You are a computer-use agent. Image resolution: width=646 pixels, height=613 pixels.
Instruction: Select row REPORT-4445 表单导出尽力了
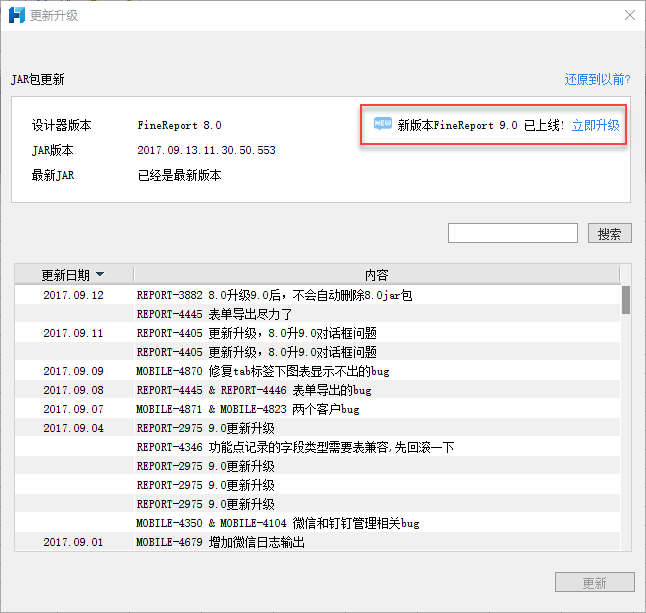click(317, 314)
